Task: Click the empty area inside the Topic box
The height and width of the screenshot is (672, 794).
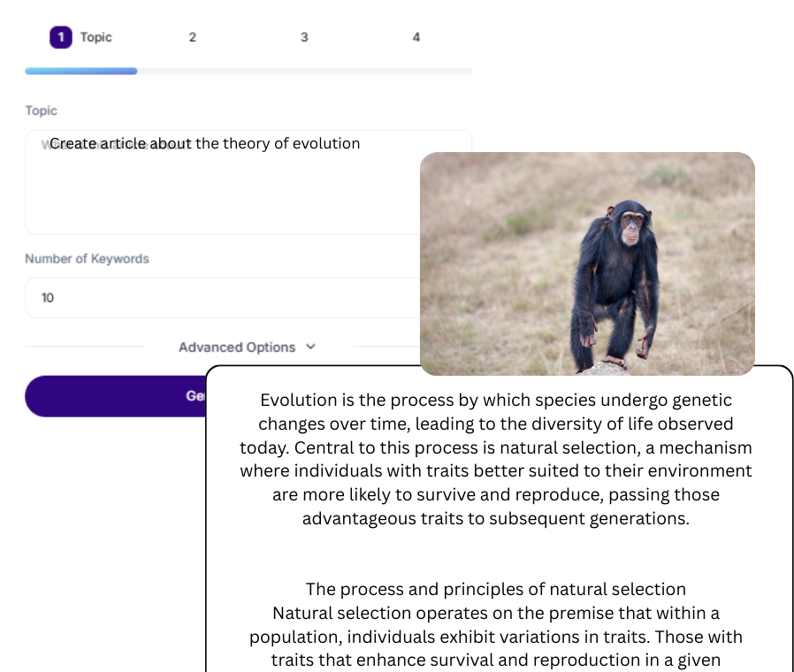Action: (x=221, y=199)
